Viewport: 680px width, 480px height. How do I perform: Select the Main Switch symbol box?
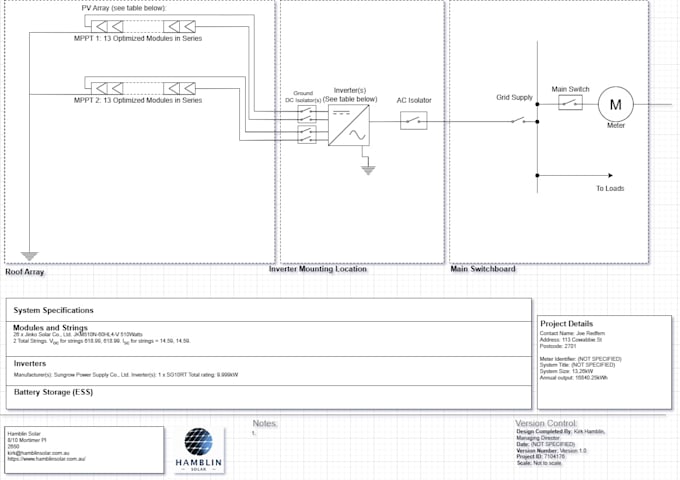[x=570, y=103]
